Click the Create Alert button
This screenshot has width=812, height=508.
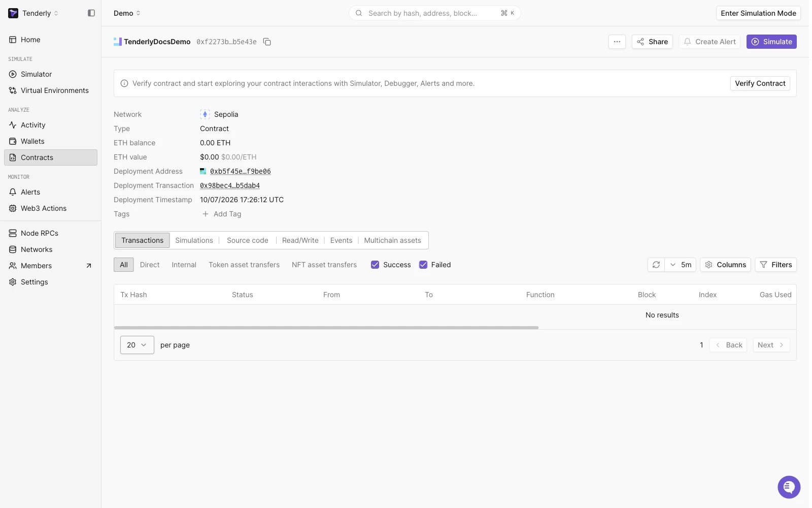(x=709, y=42)
